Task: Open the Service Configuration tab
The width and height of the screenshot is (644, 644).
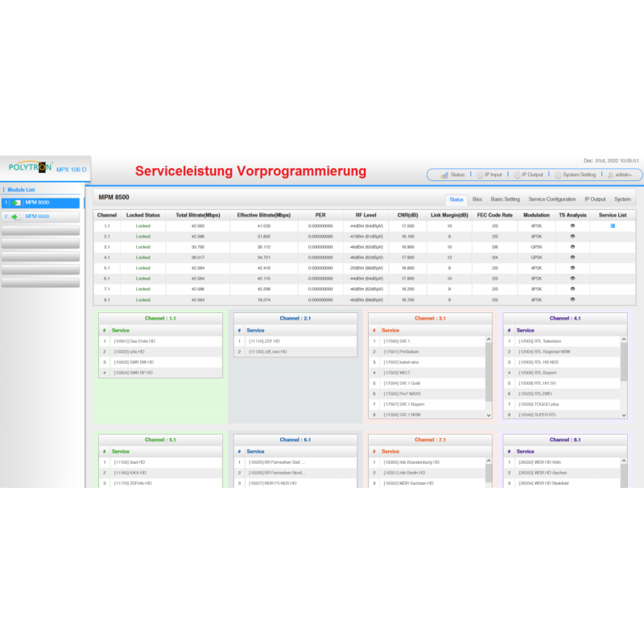Action: (x=552, y=199)
